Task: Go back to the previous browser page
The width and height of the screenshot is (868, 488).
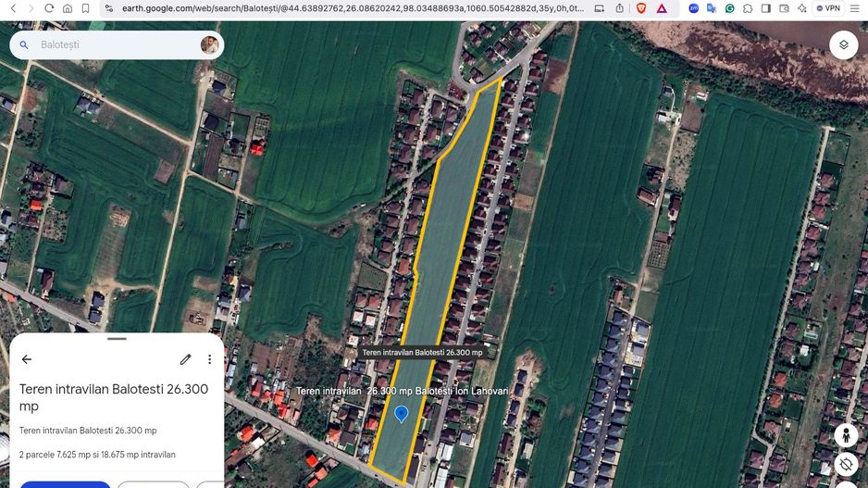Action: [13, 8]
